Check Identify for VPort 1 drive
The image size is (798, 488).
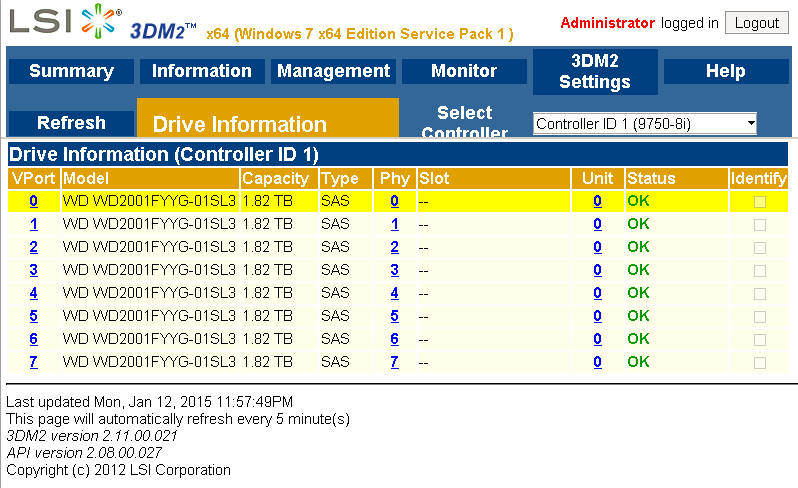[x=760, y=225]
